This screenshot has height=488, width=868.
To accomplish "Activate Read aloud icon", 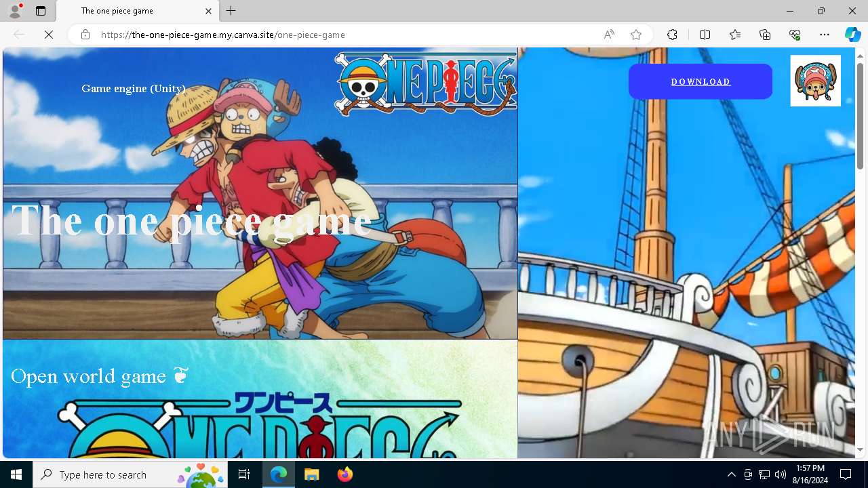I will [x=609, y=35].
